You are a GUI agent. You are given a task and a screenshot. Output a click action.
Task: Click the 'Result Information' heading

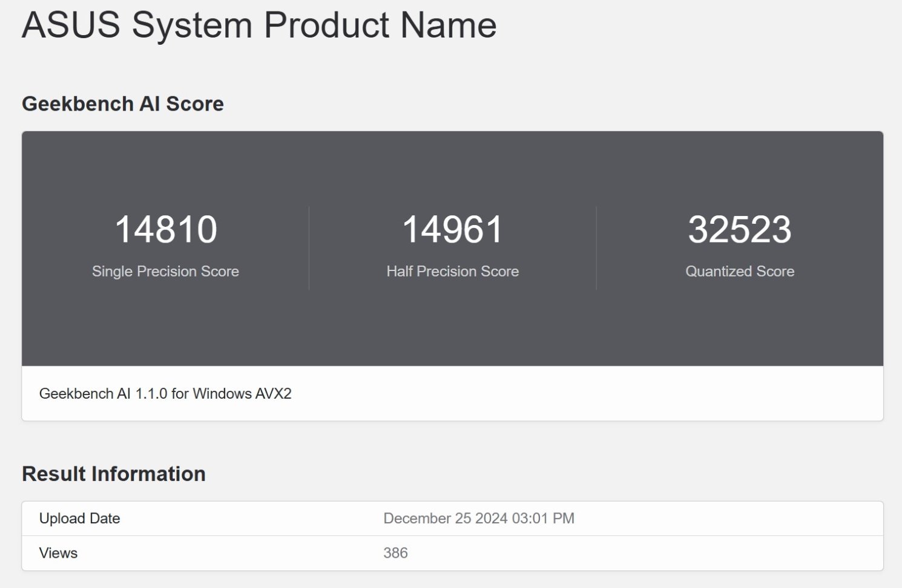click(114, 474)
